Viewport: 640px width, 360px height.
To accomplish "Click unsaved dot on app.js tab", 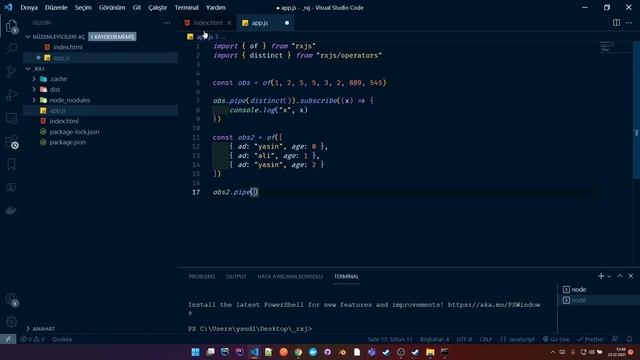I will [287, 23].
